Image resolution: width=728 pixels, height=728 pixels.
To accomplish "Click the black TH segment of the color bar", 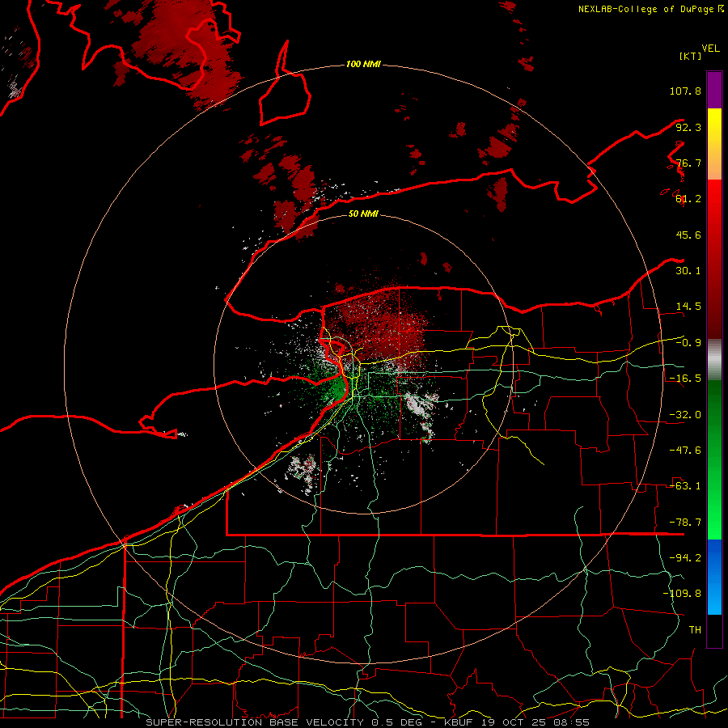I will [x=714, y=630].
